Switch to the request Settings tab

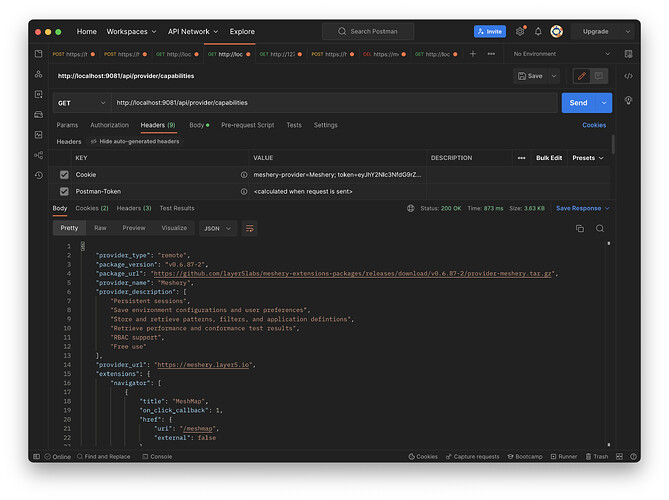[x=326, y=125]
